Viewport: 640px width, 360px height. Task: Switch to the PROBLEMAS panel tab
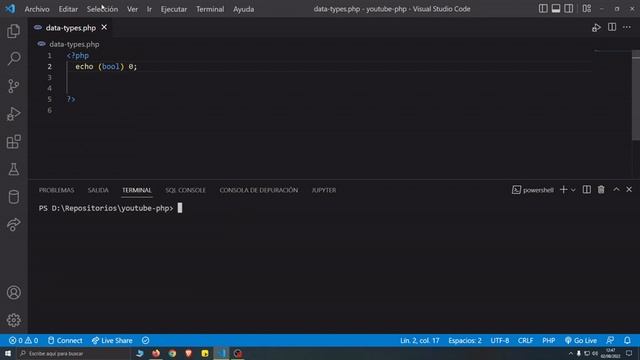(x=57, y=190)
